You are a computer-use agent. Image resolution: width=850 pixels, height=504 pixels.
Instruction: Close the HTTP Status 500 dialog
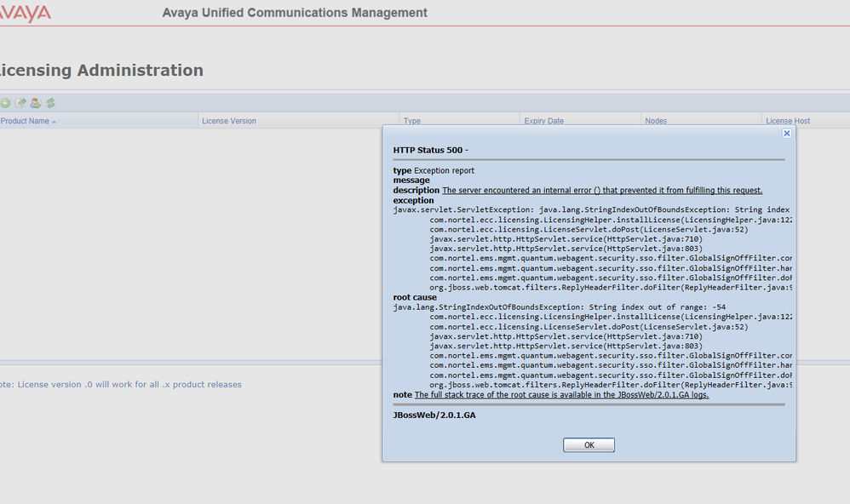click(787, 134)
